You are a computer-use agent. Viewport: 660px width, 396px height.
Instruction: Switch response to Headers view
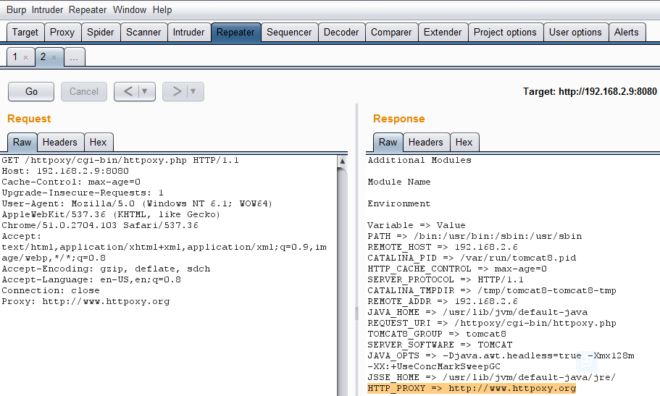426,142
